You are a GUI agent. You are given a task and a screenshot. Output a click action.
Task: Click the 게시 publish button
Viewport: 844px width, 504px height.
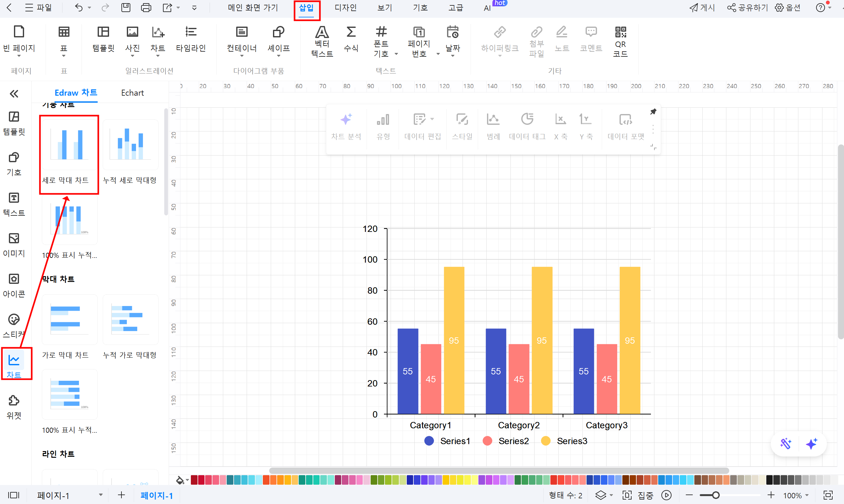pos(702,8)
